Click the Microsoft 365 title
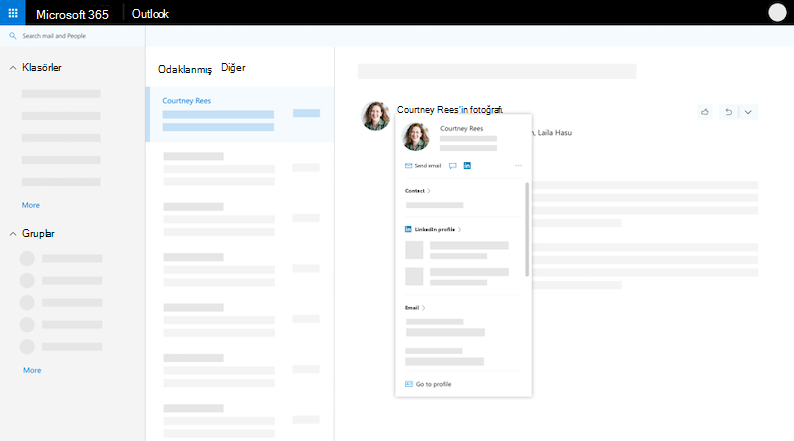Image resolution: width=794 pixels, height=441 pixels. (72, 15)
